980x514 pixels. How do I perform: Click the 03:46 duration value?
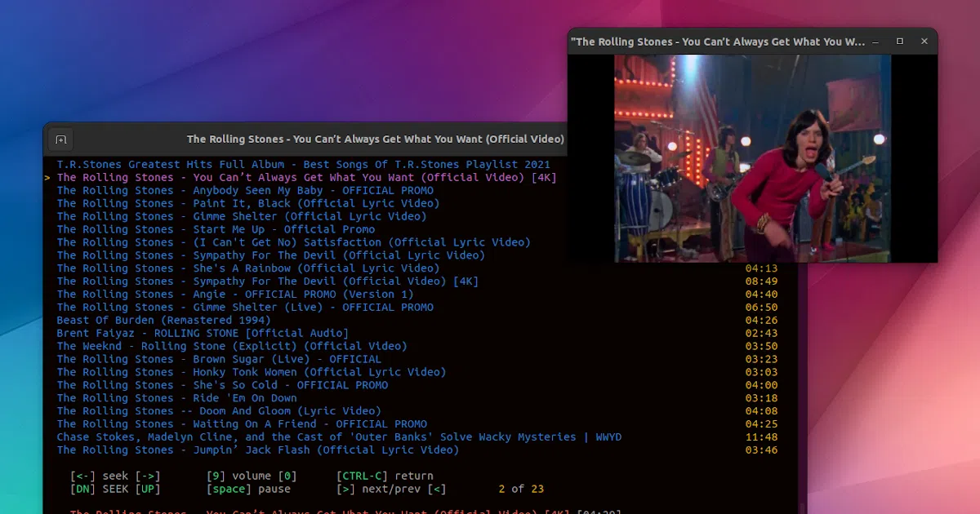[x=761, y=450]
